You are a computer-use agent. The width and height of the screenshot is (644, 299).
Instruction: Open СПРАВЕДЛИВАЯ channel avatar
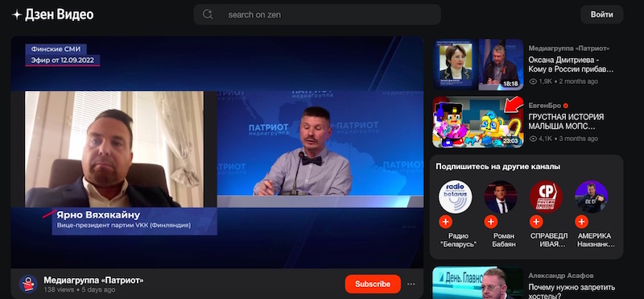tap(546, 197)
